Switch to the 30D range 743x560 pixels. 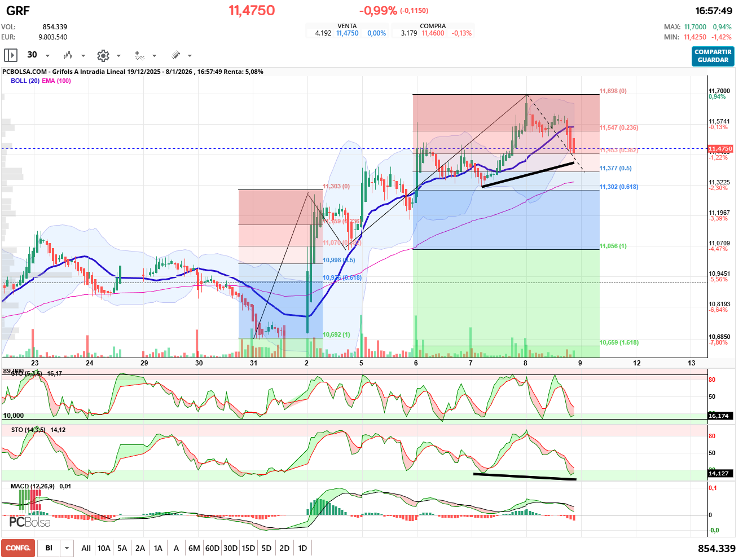pyautogui.click(x=230, y=548)
